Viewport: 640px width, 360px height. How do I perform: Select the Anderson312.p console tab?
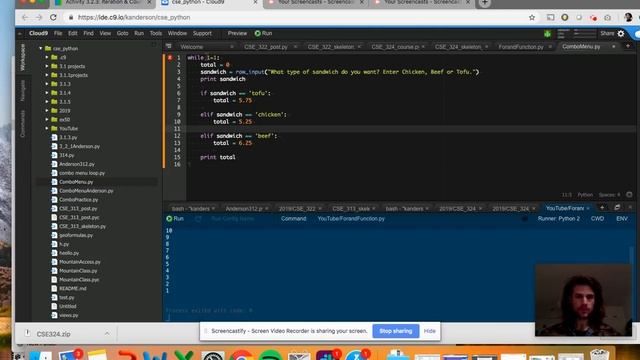244,209
